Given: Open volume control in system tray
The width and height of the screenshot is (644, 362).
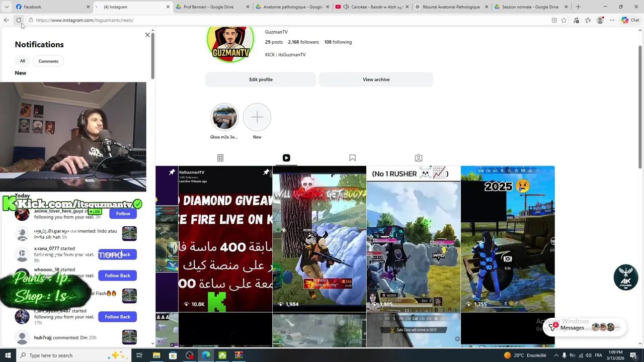Looking at the screenshot, I should [x=588, y=355].
